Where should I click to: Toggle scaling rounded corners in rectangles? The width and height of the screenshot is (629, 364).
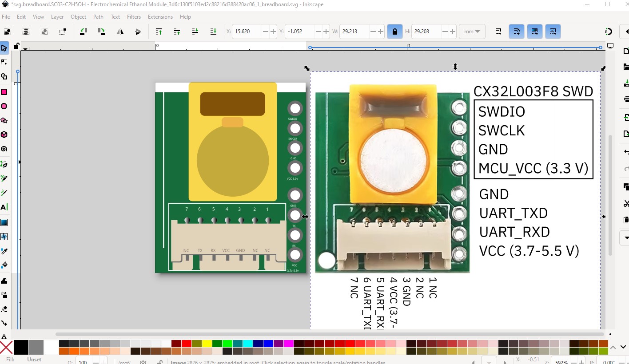(517, 32)
